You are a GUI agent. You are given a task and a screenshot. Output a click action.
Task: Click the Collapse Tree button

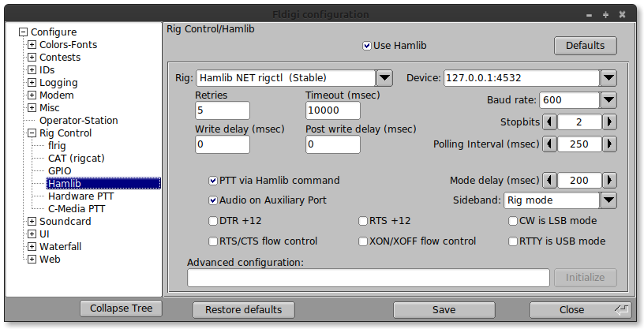coord(122,308)
